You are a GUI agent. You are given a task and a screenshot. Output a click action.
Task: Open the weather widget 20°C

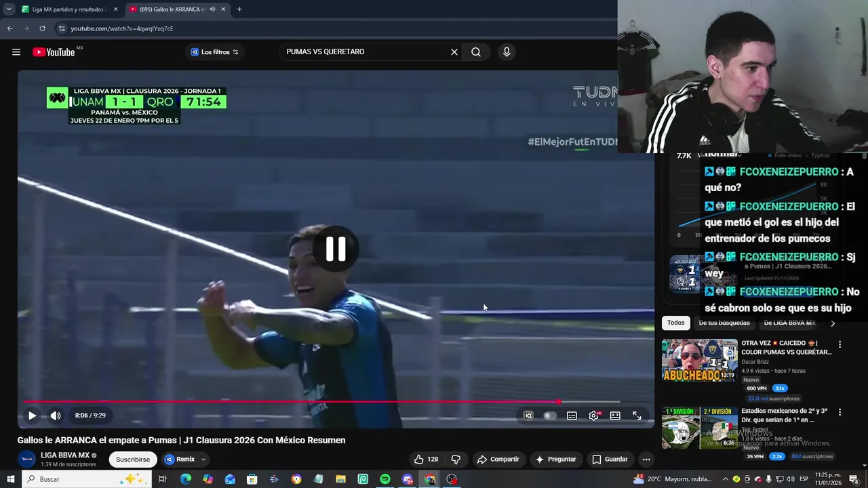673,479
